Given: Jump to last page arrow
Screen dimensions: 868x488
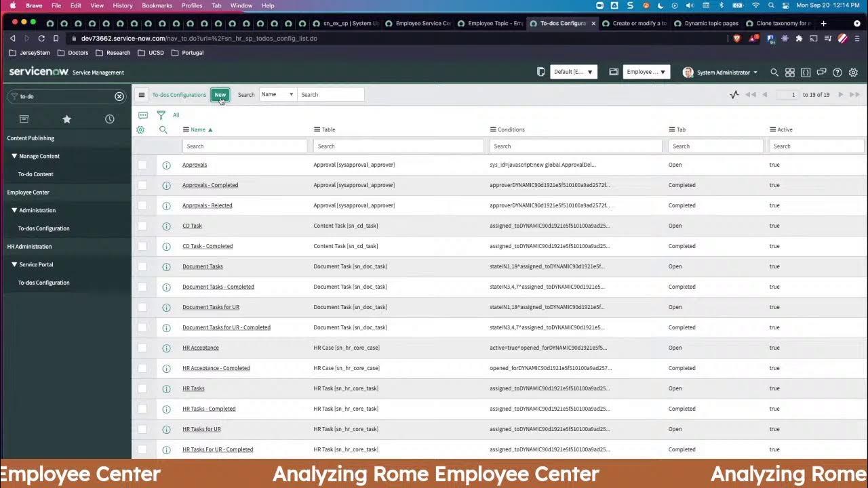Looking at the screenshot, I should [854, 95].
